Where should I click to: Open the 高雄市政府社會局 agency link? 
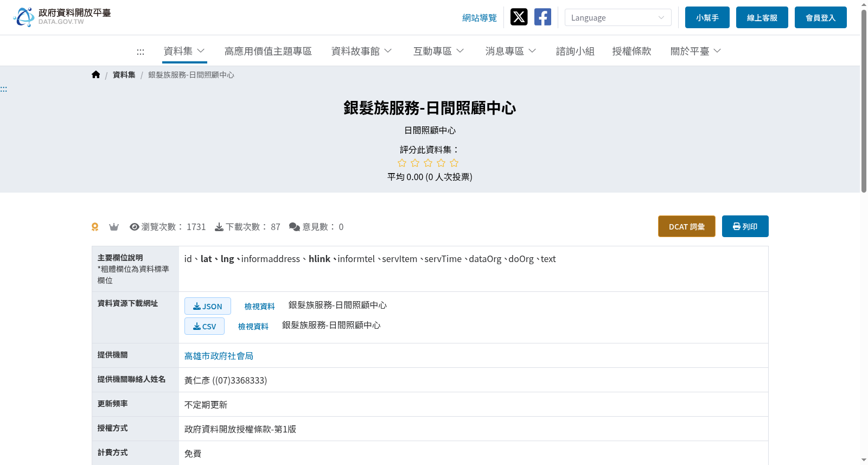click(219, 356)
